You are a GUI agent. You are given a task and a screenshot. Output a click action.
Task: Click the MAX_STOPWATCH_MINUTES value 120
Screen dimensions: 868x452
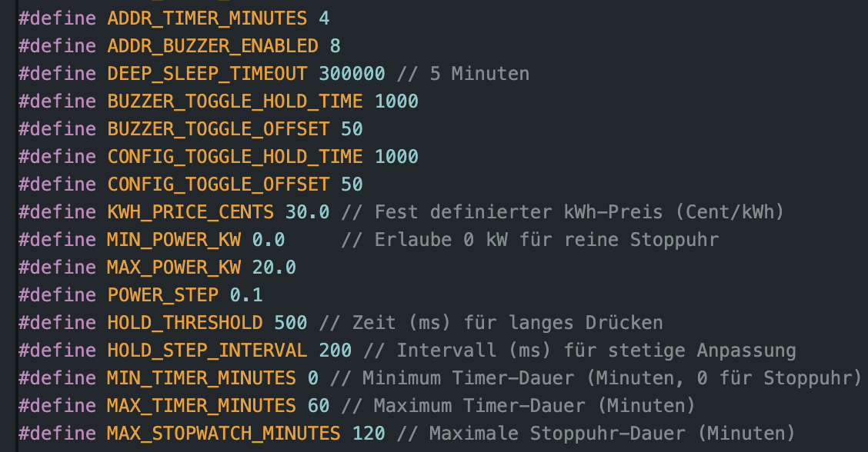[x=369, y=434]
